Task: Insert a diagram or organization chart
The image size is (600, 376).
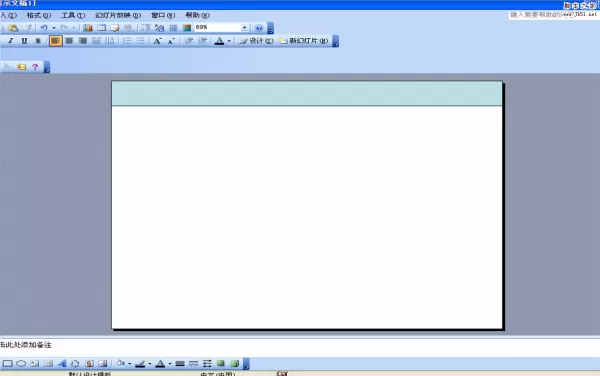Action: click(x=75, y=364)
